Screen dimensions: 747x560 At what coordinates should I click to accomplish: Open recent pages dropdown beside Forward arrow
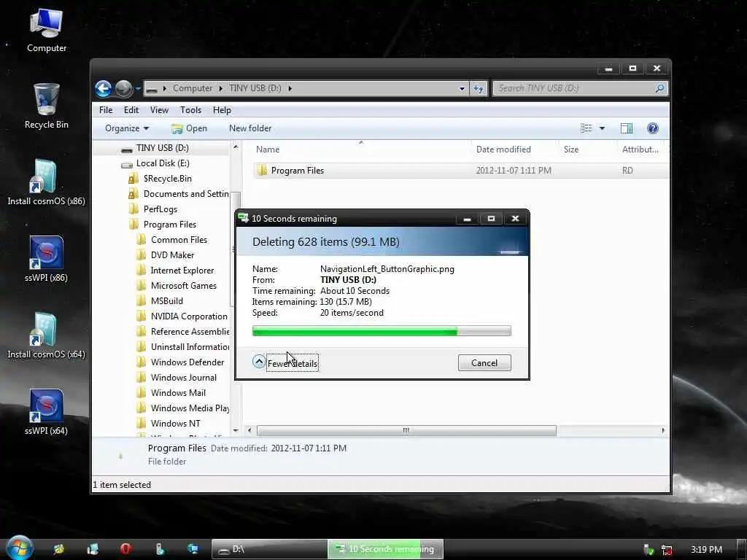pyautogui.click(x=138, y=88)
